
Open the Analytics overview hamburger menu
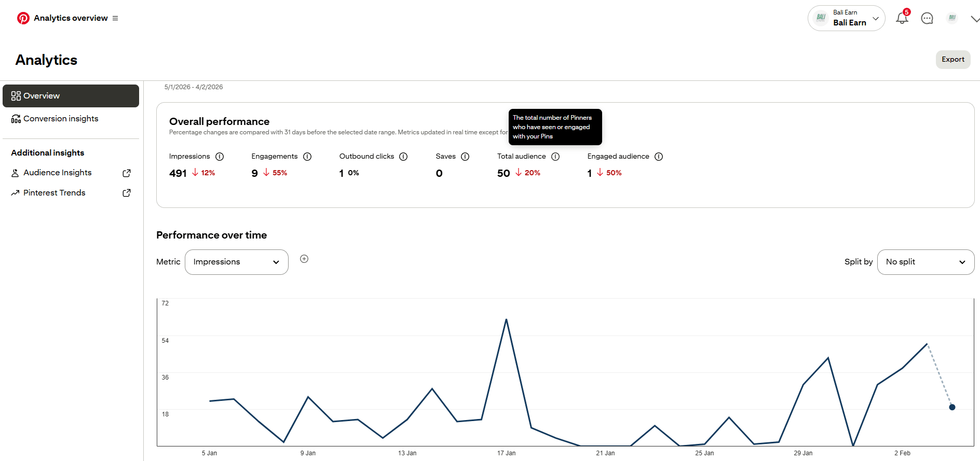tap(115, 18)
